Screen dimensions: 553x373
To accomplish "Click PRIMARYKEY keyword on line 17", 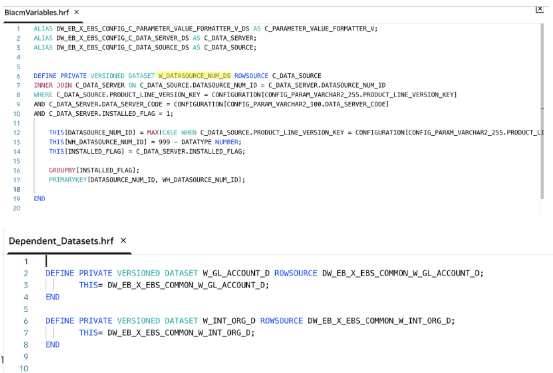I will pyautogui.click(x=68, y=180).
